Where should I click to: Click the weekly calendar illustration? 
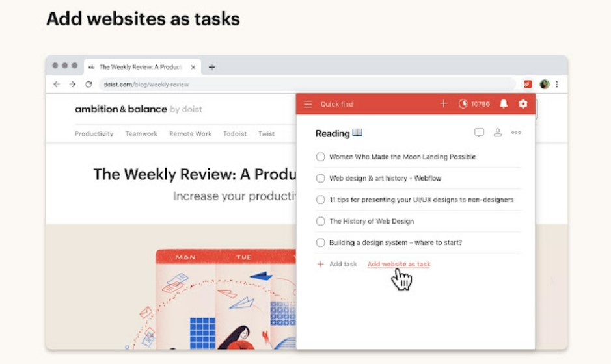click(x=226, y=299)
